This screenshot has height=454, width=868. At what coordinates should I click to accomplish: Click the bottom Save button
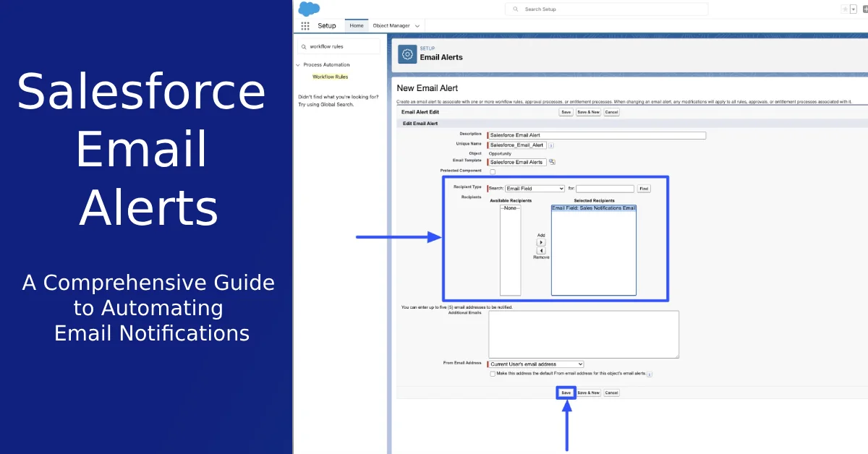click(x=566, y=393)
